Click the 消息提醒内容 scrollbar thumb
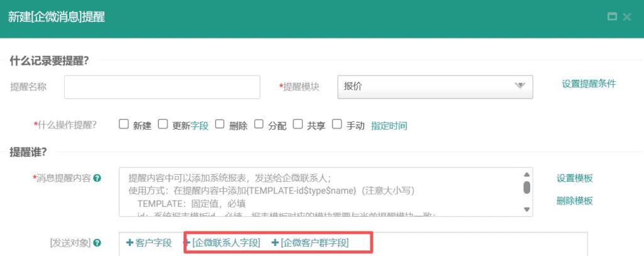Viewport: 644px width, 256px height. [527, 187]
